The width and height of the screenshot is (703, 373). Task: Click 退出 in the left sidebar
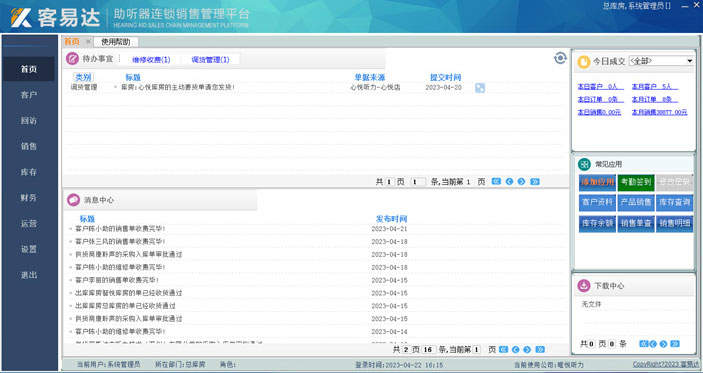pos(29,275)
